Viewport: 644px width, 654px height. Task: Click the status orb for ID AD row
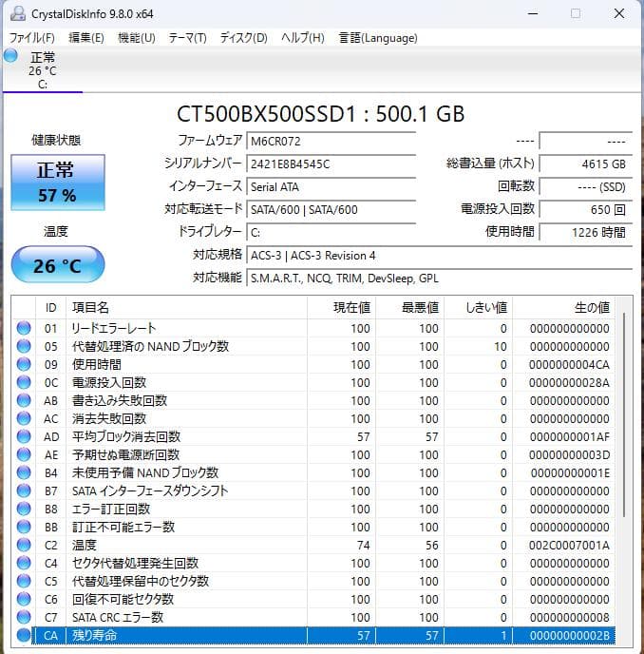point(24,436)
